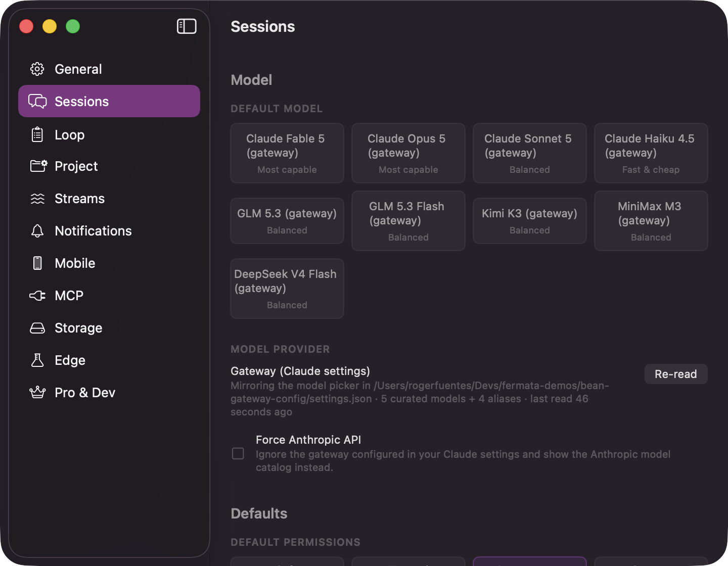Viewport: 728px width, 566px height.
Task: Navigate to Mobile settings
Action: click(x=109, y=263)
